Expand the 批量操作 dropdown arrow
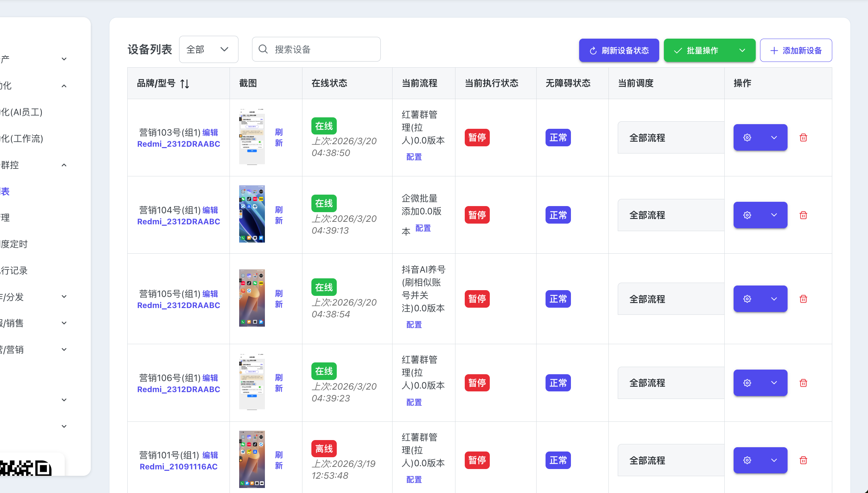The height and width of the screenshot is (493, 868). (x=742, y=50)
